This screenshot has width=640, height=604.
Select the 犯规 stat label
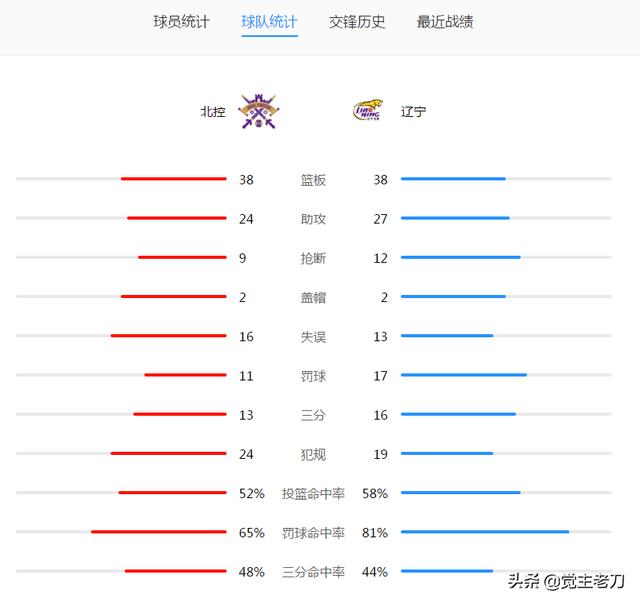(313, 454)
